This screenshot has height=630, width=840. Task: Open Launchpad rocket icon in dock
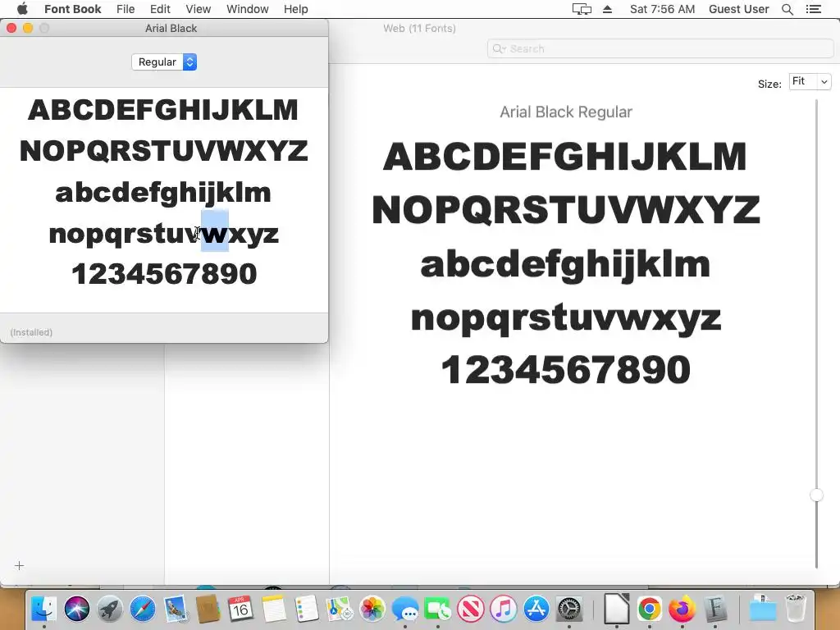click(110, 609)
